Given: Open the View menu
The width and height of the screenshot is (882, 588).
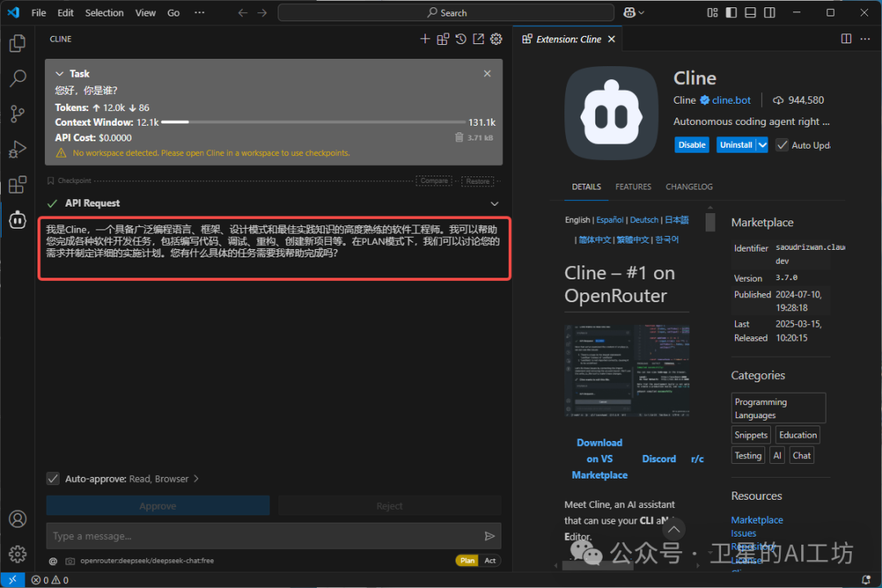Looking at the screenshot, I should point(145,12).
